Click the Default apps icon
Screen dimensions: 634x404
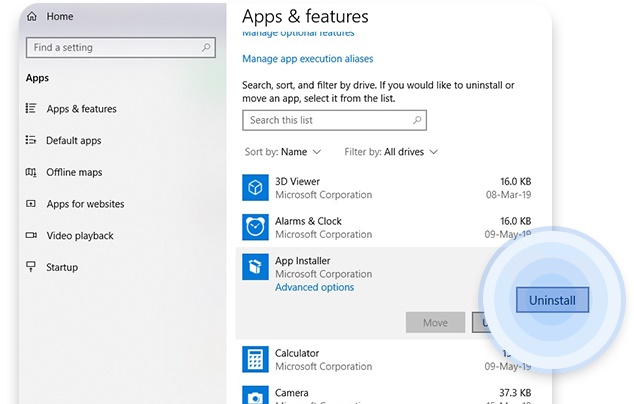tap(31, 140)
